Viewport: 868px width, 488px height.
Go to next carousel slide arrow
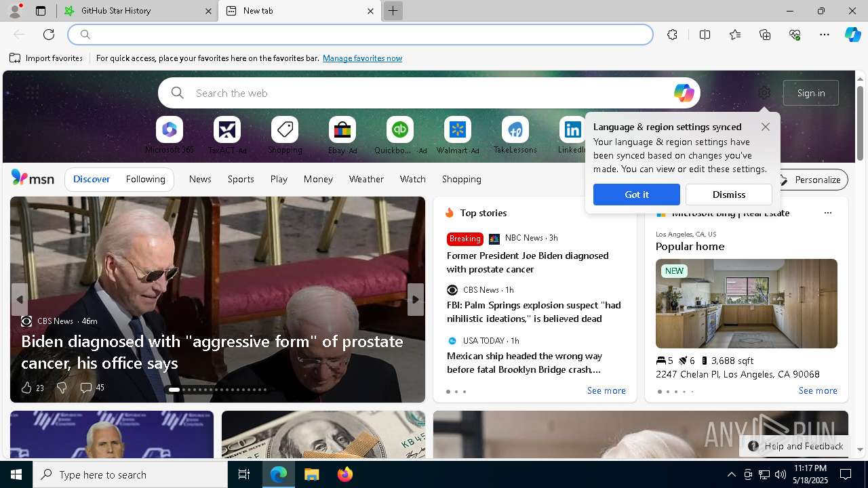tap(416, 300)
